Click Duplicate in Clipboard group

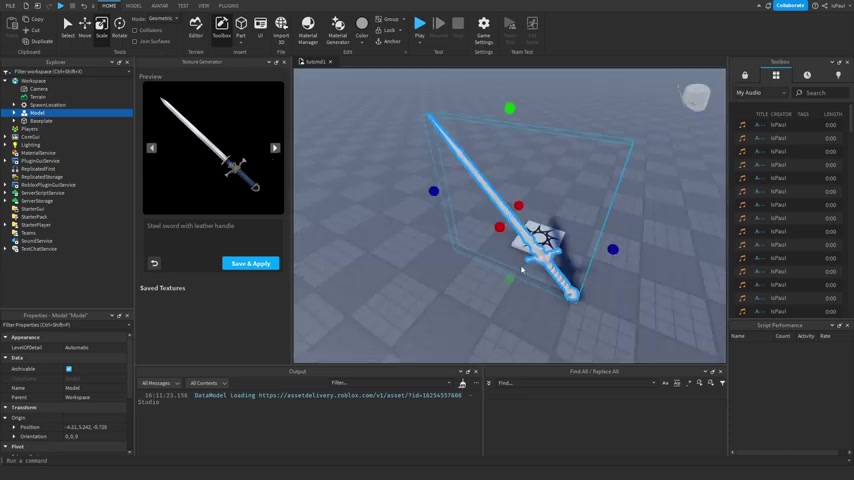38,41
